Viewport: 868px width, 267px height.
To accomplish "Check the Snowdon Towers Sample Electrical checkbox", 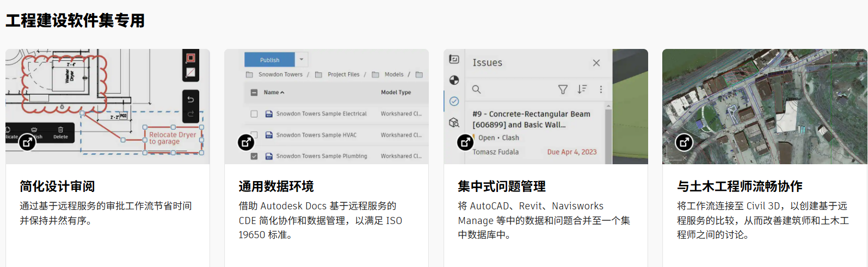I will click(x=254, y=114).
